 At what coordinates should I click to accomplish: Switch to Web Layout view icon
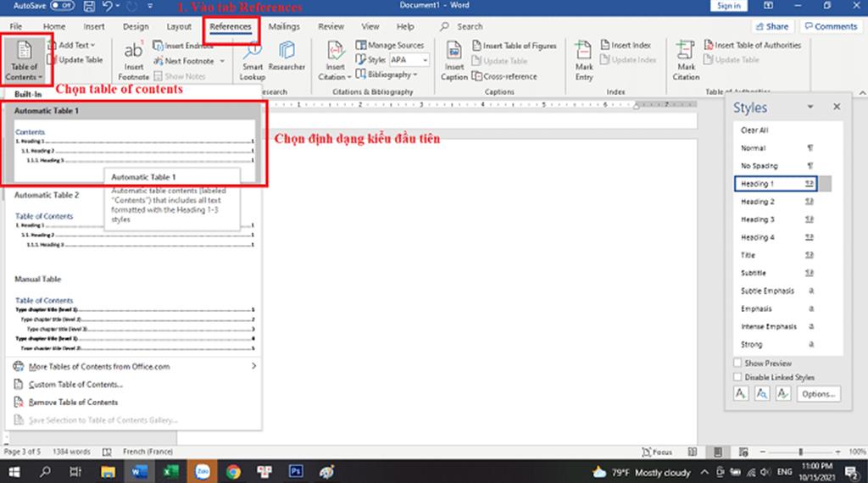(x=743, y=452)
